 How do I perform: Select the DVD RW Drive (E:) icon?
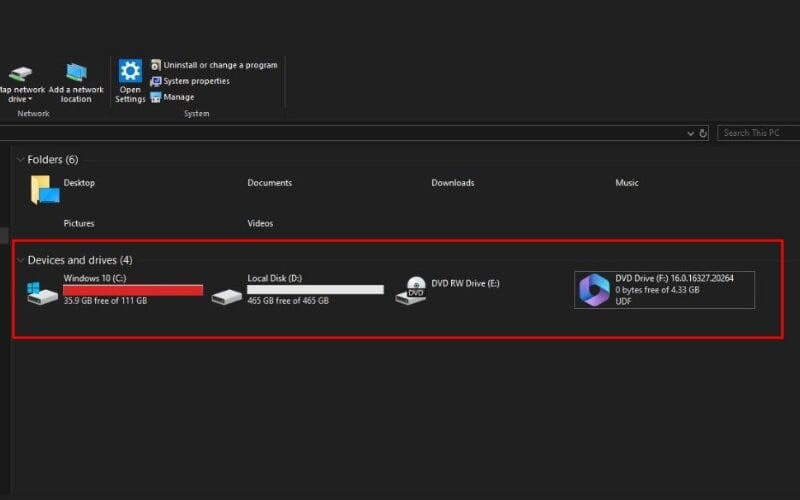pyautogui.click(x=410, y=290)
